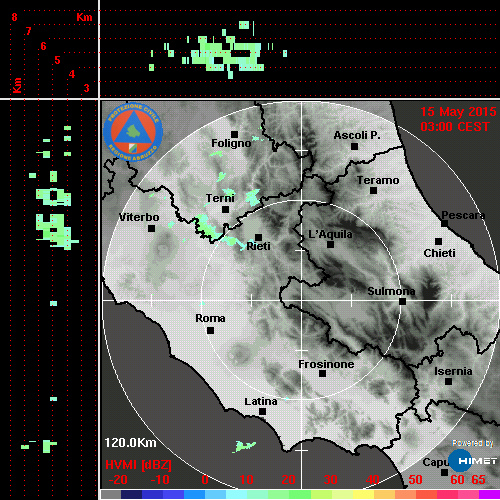
Task: Click the echo cluster in top cross-section
Action: pyautogui.click(x=227, y=53)
